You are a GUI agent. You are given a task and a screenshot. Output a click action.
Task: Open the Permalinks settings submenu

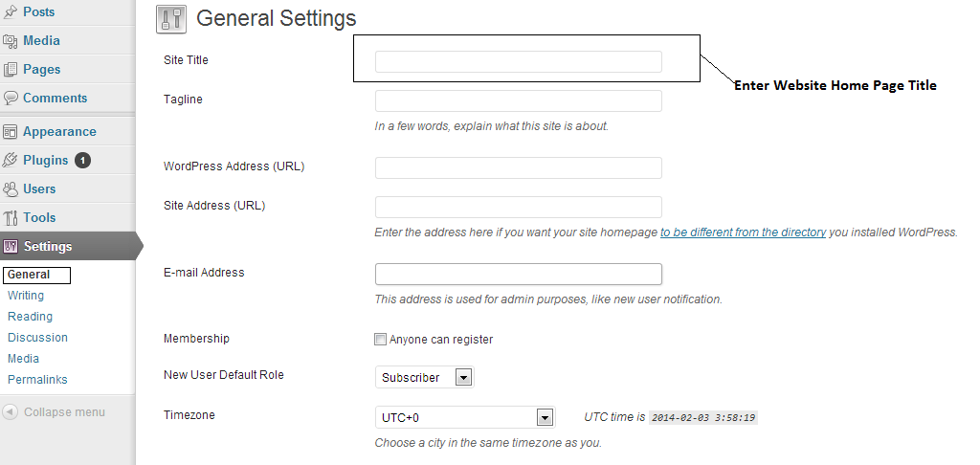(37, 380)
